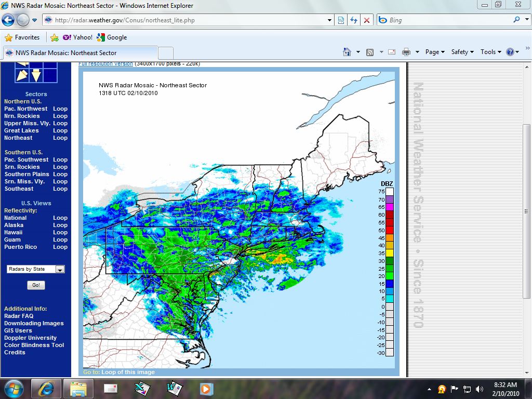Image resolution: width=532 pixels, height=399 pixels.
Task: Click the RSS Feeds icon
Action: (370, 52)
